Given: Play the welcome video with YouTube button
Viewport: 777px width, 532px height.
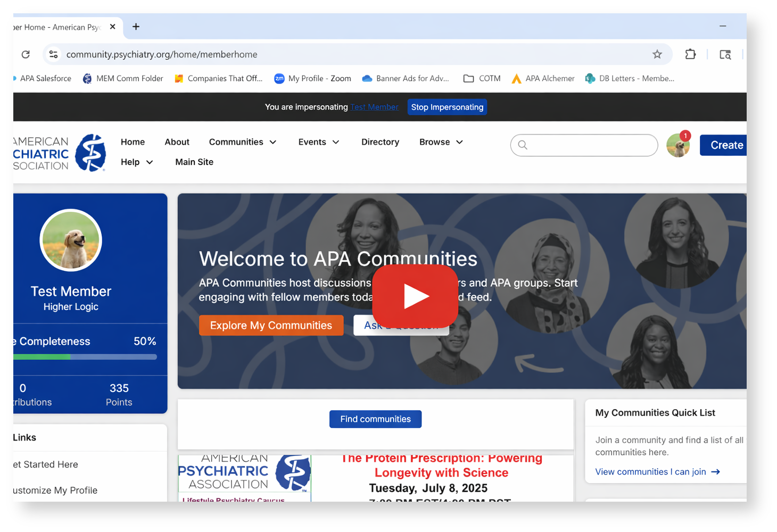Looking at the screenshot, I should (x=415, y=296).
